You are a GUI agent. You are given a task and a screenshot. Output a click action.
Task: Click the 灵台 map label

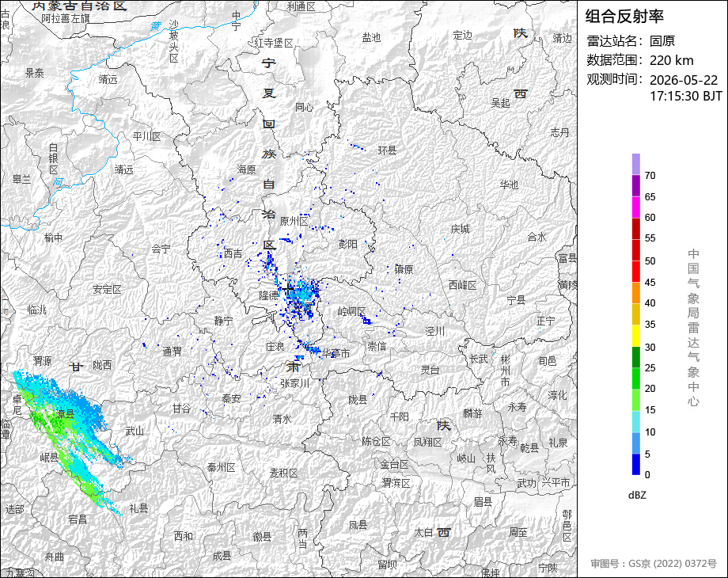tap(430, 370)
